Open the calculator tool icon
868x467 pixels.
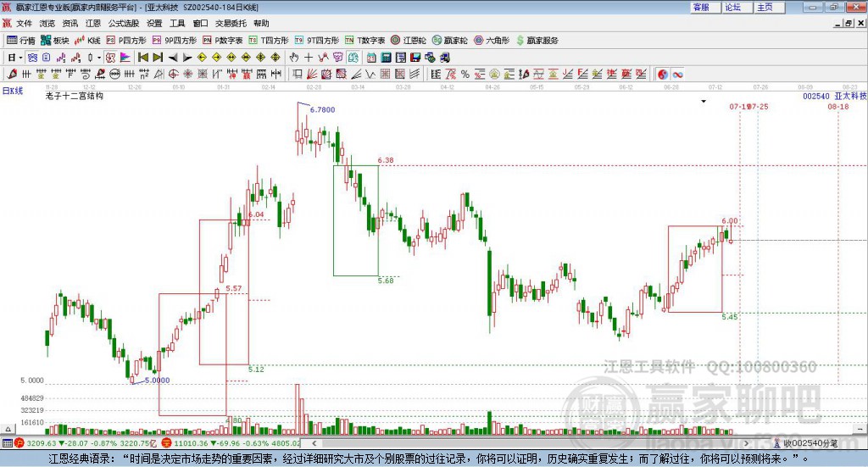[x=386, y=58]
